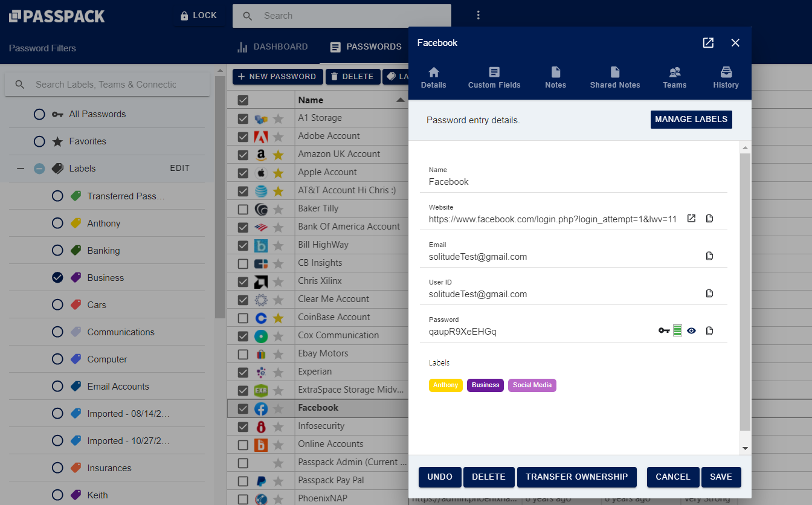This screenshot has width=812, height=505.
Task: Collapse the Labels section in the sidebar
Action: tap(20, 169)
